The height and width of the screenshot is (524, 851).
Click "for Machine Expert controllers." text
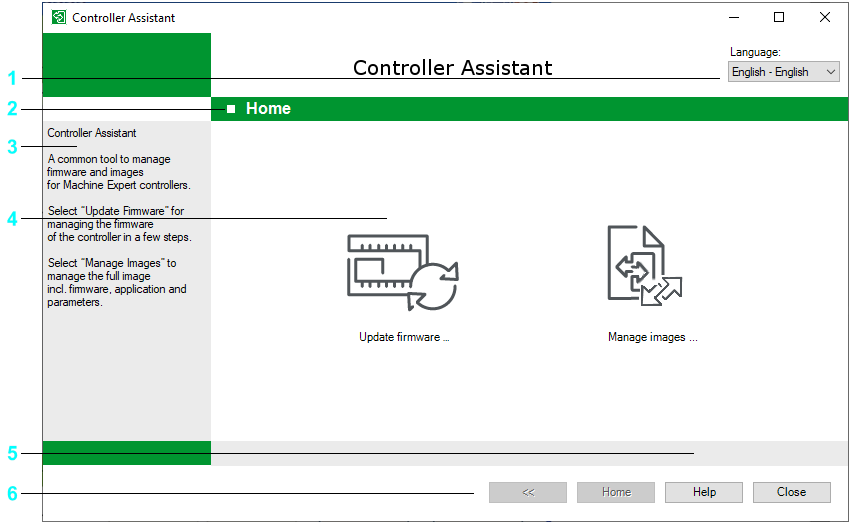coord(119,185)
